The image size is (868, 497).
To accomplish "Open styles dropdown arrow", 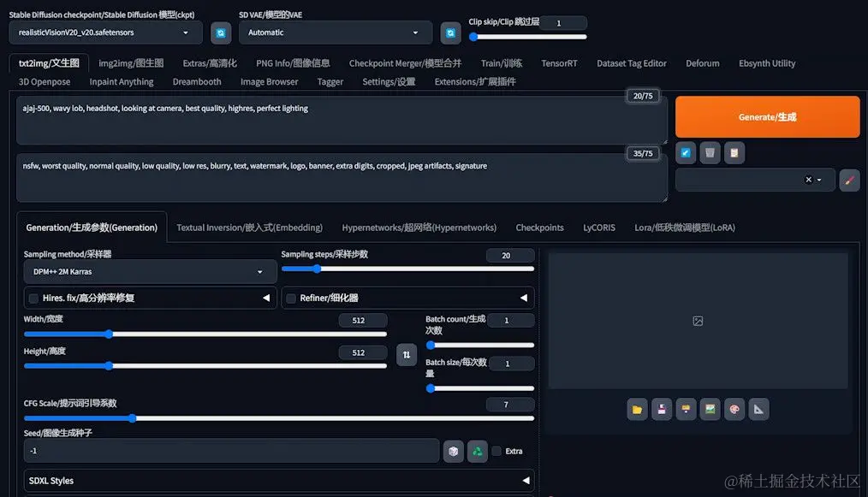I will pyautogui.click(x=819, y=180).
